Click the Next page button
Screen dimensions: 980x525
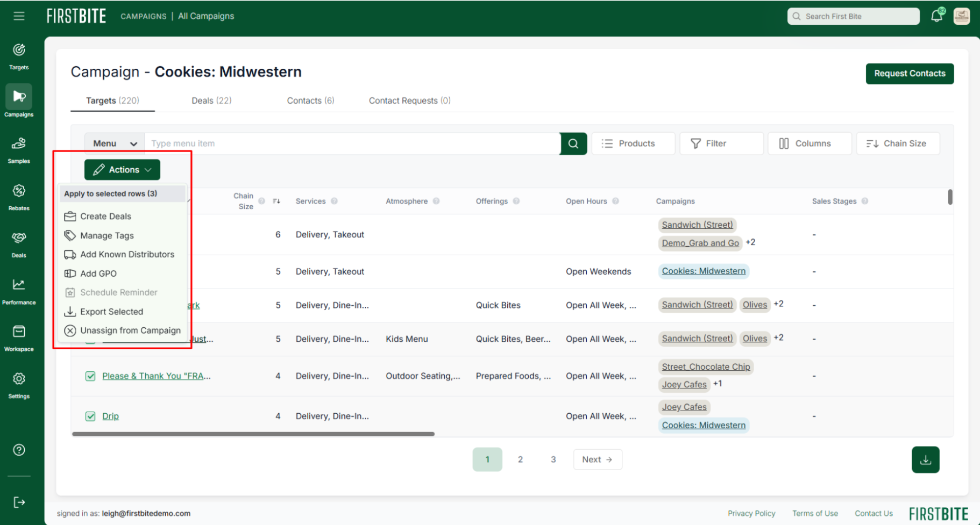coord(598,459)
